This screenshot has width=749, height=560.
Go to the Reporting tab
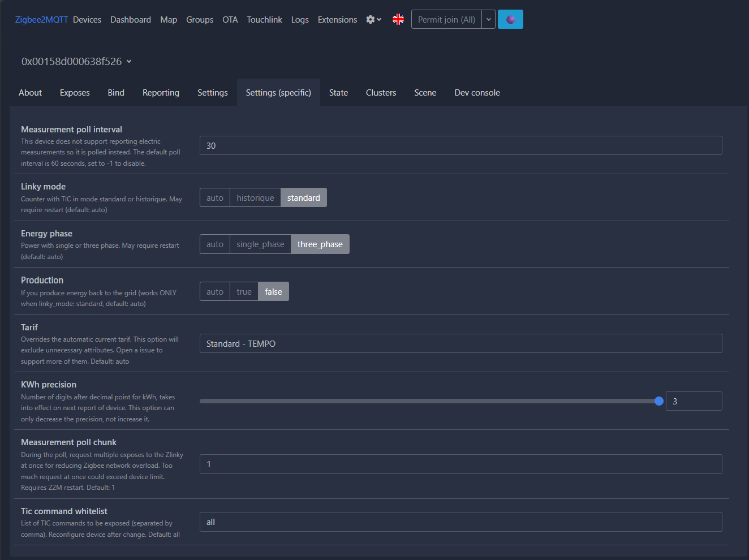pyautogui.click(x=161, y=93)
